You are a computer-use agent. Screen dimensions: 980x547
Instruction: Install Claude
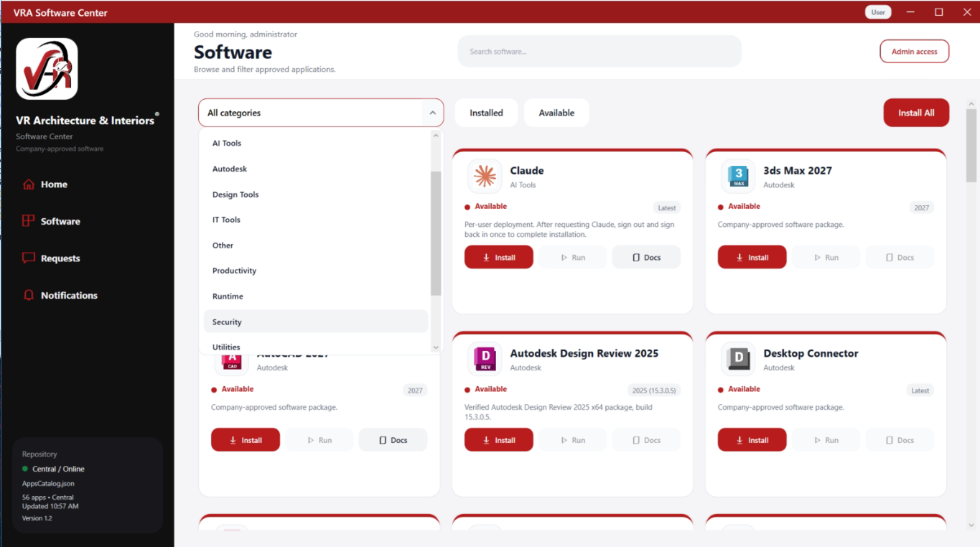[499, 257]
